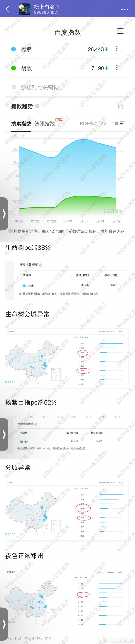Click the green down arrow next to 7,190
The height and width of the screenshot is (644, 135).
click(106, 68)
